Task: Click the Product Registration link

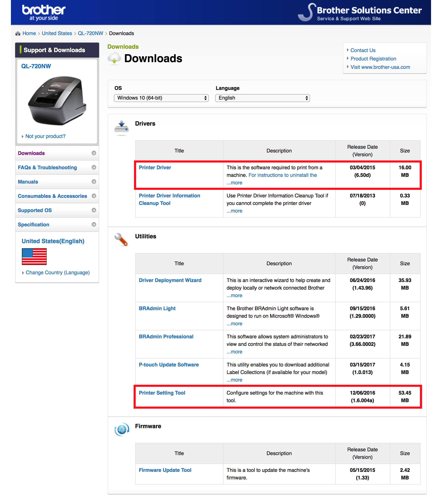Action: coord(373,59)
